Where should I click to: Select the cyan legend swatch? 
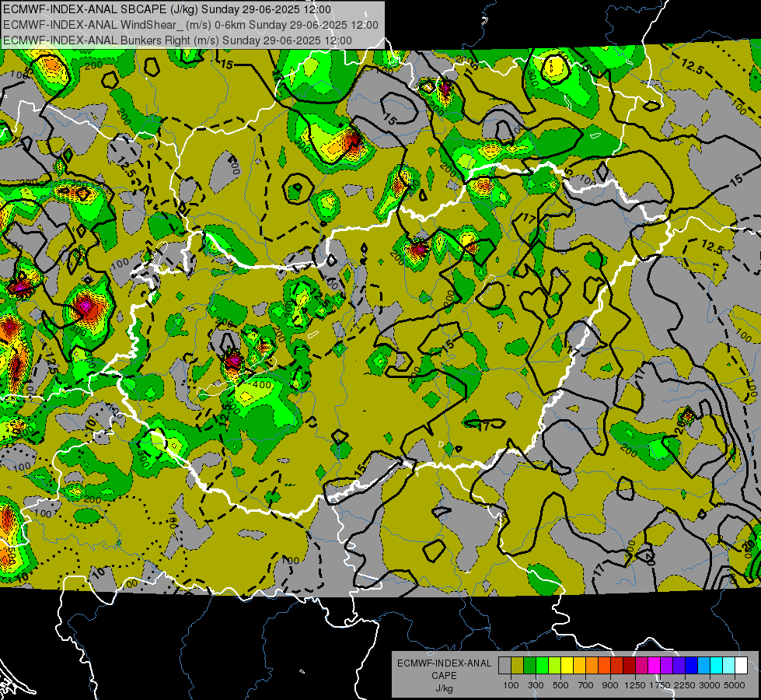click(717, 665)
